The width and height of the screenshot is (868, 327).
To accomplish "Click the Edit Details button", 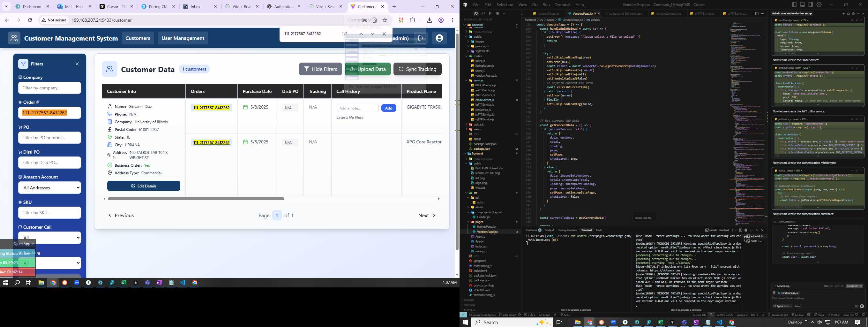I will pos(144,186).
